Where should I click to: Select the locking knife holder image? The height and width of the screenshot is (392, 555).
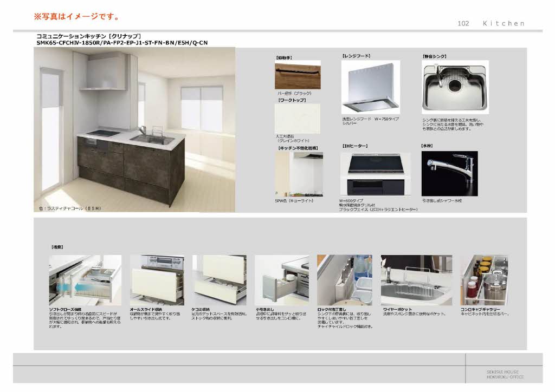click(x=344, y=279)
